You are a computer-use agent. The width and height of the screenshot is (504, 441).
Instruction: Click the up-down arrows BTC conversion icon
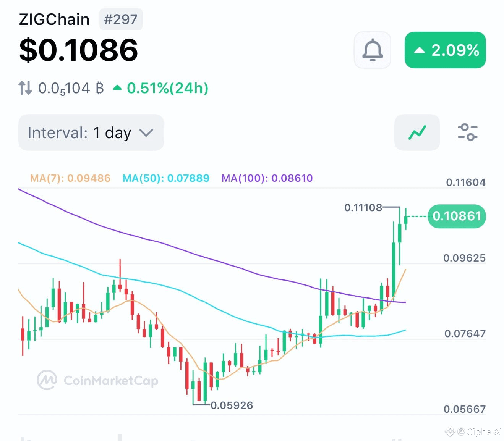25,88
